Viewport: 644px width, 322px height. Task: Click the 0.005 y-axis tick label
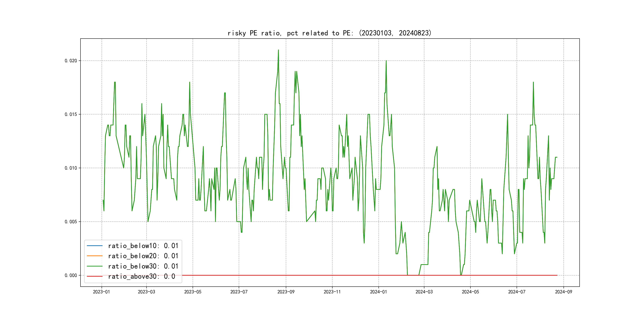[x=71, y=222]
